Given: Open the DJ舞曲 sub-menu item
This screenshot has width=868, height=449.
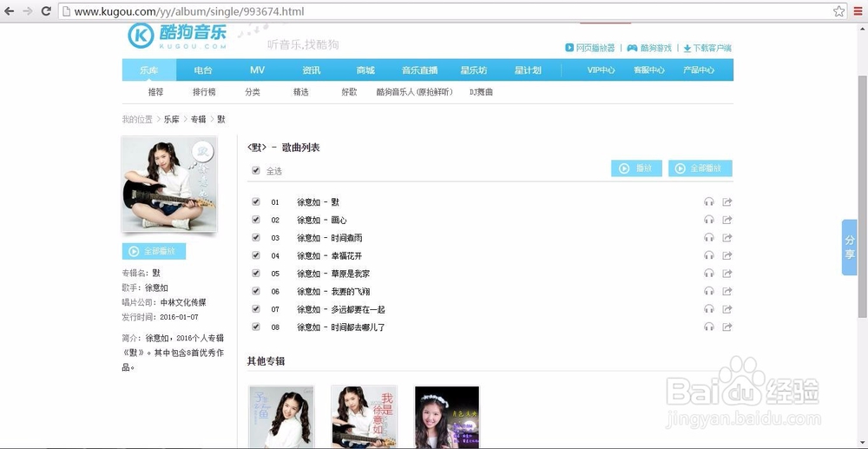Looking at the screenshot, I should [x=481, y=92].
